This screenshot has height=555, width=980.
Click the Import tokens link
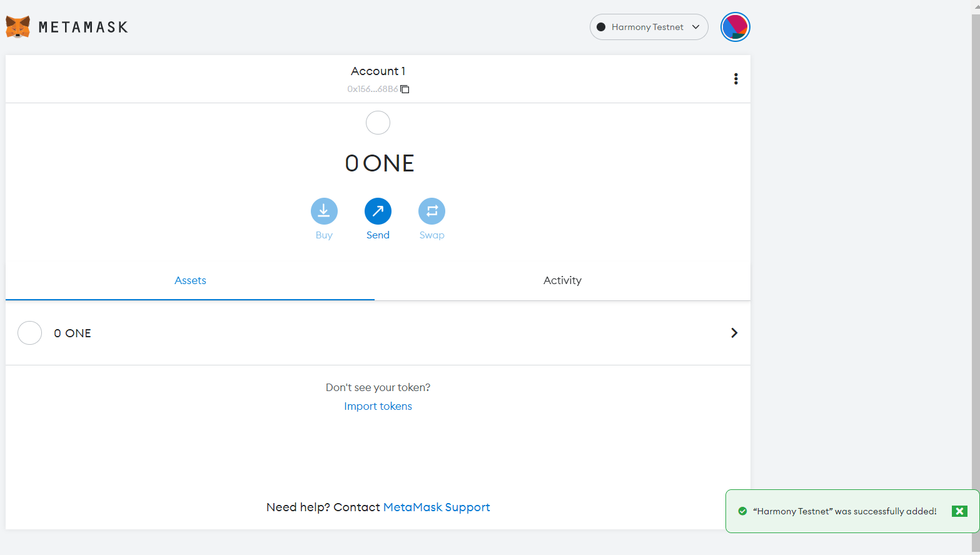(378, 406)
